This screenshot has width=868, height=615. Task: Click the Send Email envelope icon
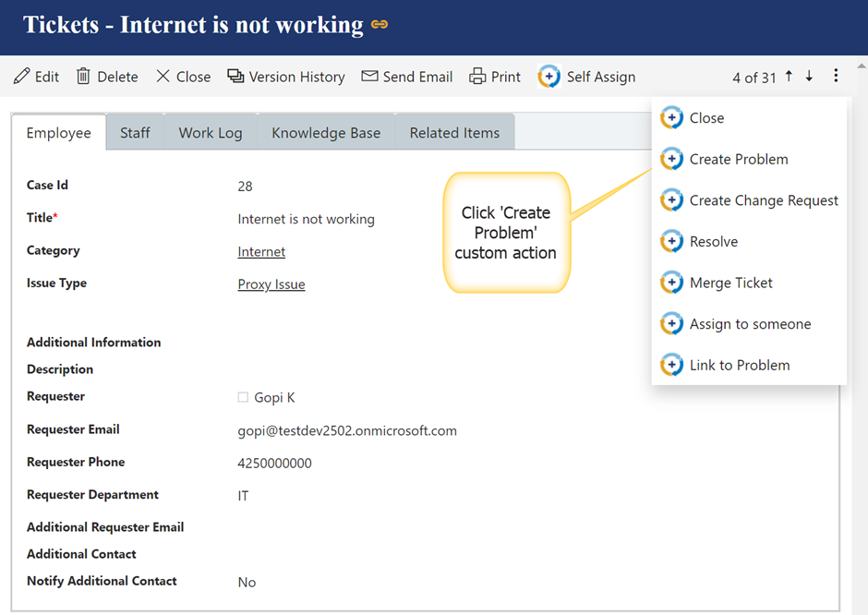coord(369,77)
